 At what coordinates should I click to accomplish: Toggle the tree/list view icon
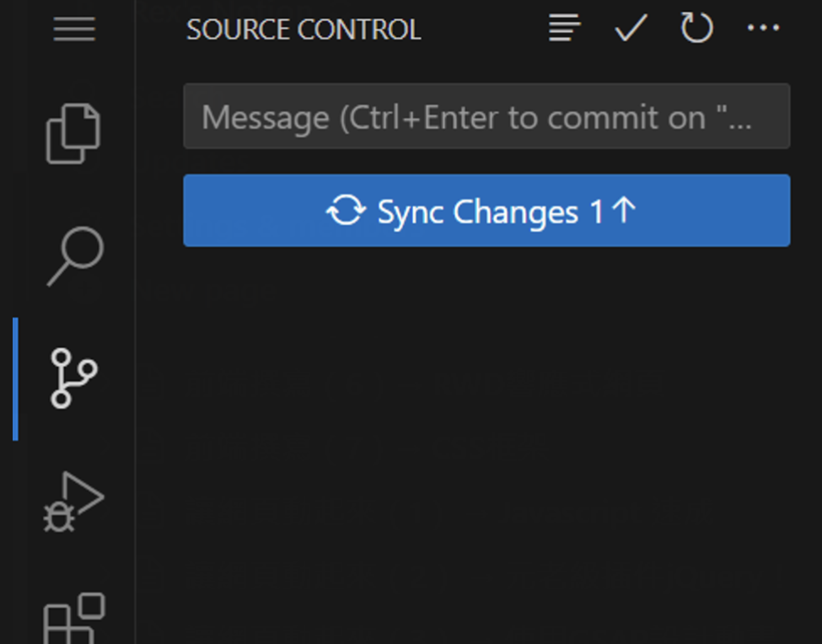click(x=564, y=29)
